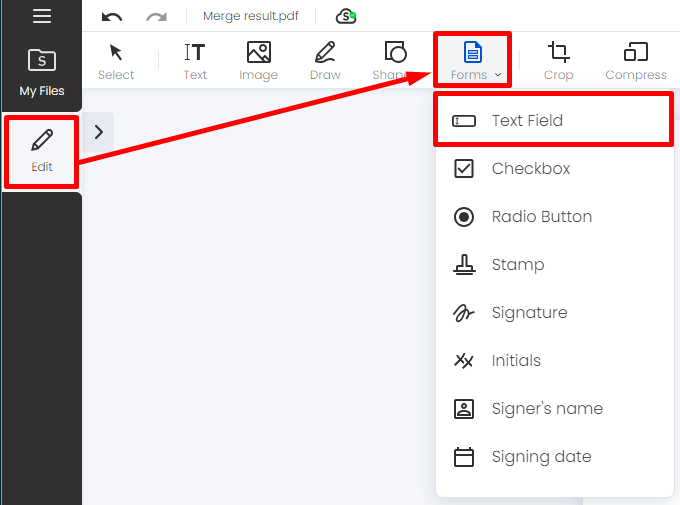This screenshot has height=505, width=680.
Task: Select Initials from Forms menu
Action: [x=555, y=361]
